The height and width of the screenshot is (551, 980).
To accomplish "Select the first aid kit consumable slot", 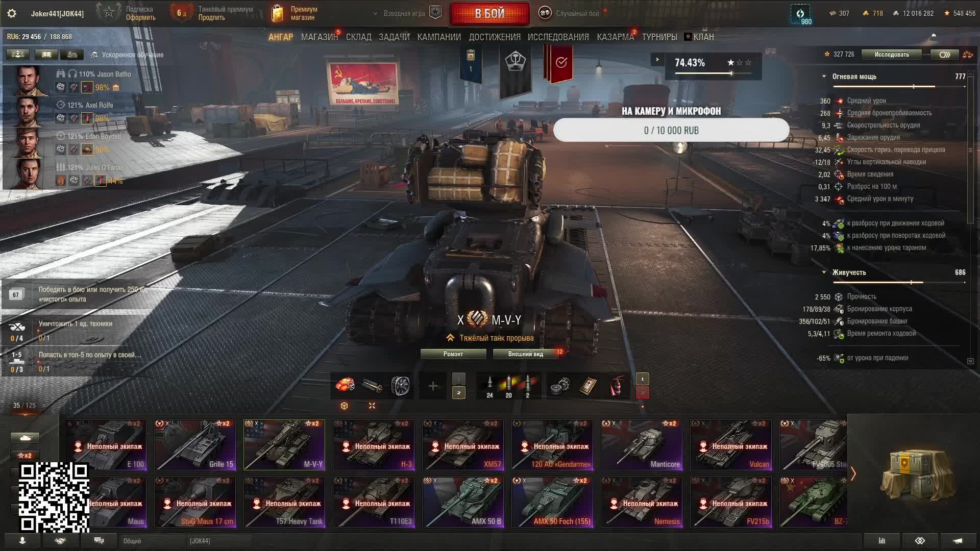I will (589, 386).
